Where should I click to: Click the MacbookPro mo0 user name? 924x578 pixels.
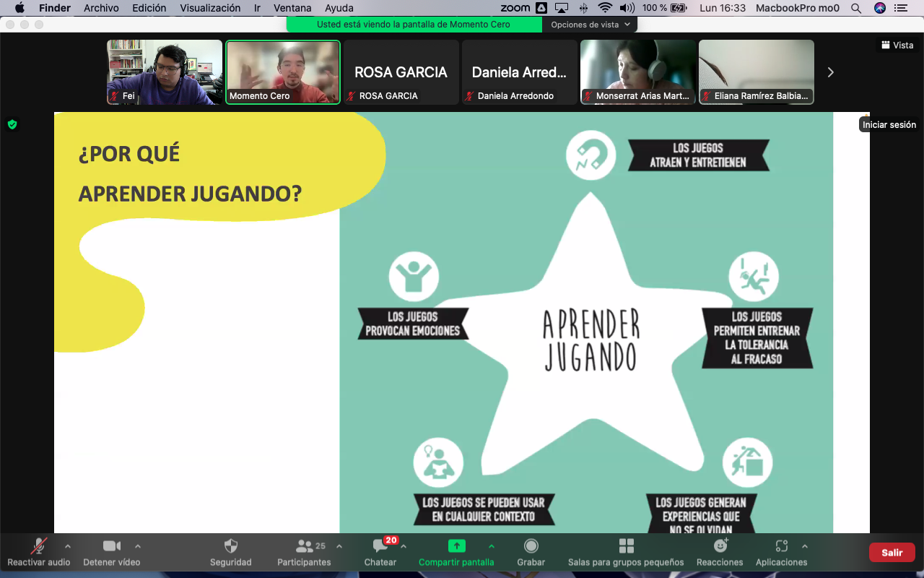[798, 8]
